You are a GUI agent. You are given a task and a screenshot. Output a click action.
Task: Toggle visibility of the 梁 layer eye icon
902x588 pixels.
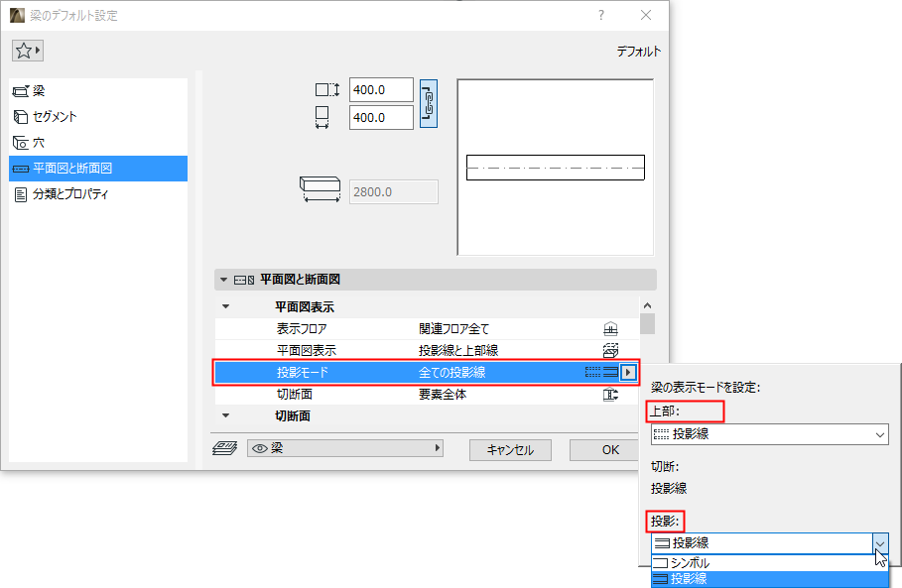(262, 449)
